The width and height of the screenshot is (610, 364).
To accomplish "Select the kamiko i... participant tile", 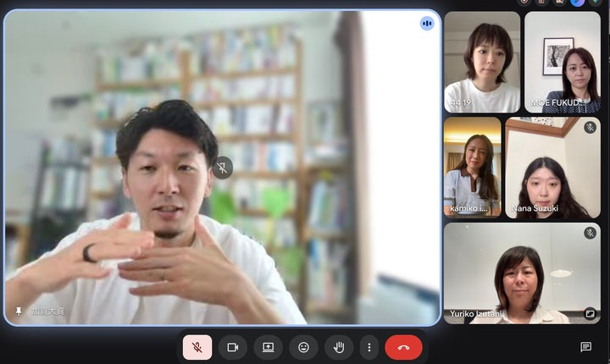I will [472, 168].
